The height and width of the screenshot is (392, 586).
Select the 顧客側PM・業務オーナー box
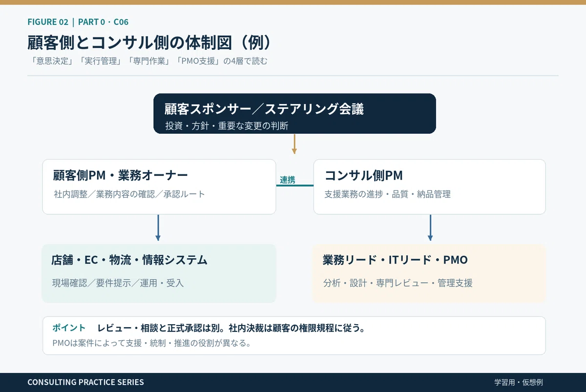(159, 187)
